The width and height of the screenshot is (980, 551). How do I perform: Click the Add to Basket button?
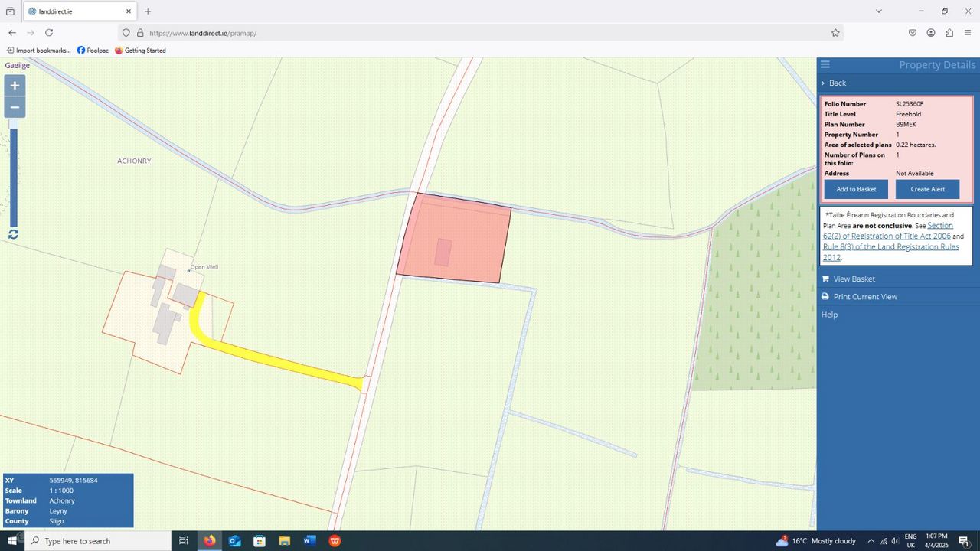point(856,189)
